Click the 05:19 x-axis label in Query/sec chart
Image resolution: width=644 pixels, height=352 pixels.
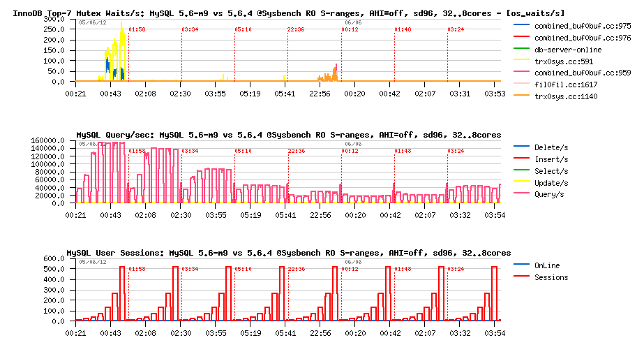(250, 215)
